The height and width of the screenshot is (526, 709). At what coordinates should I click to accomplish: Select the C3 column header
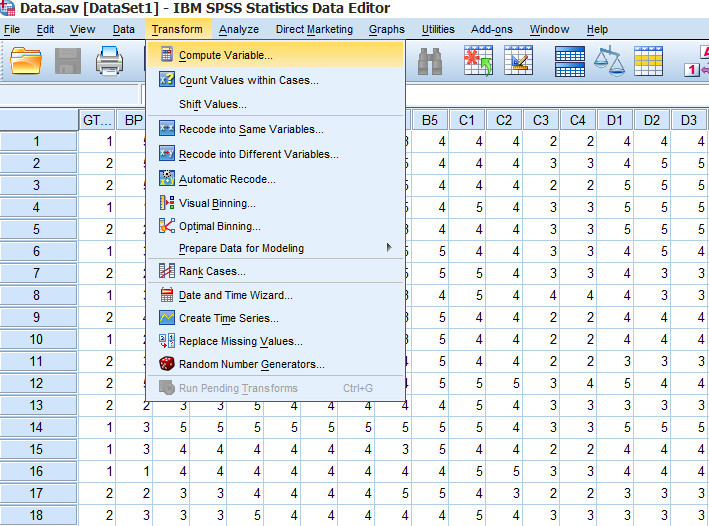[541, 120]
